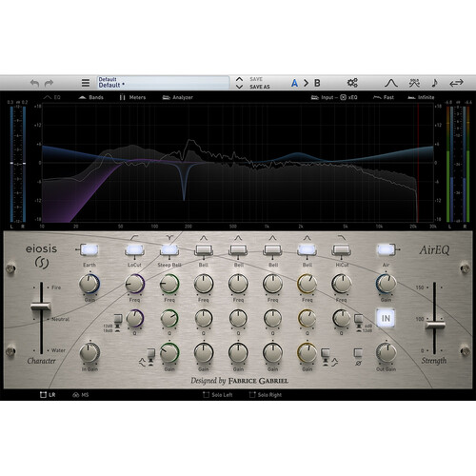Toggle the Bands display option
The height and width of the screenshot is (476, 476).
[90, 97]
